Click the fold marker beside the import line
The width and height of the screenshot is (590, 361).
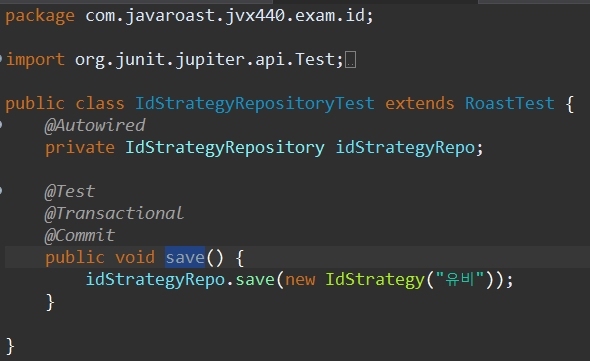click(x=1, y=58)
